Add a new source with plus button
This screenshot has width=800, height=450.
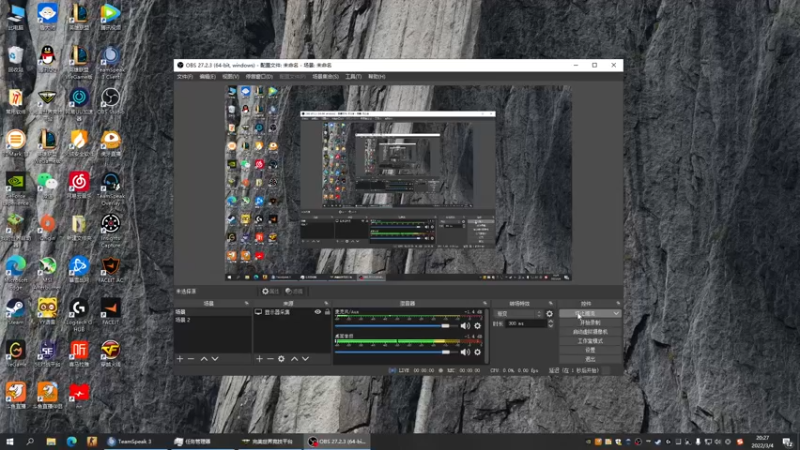(x=258, y=358)
